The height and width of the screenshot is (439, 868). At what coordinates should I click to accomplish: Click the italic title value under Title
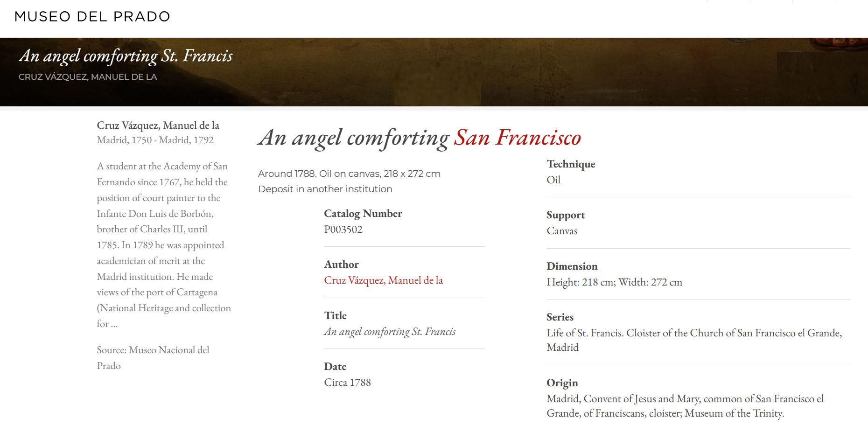pyautogui.click(x=390, y=332)
